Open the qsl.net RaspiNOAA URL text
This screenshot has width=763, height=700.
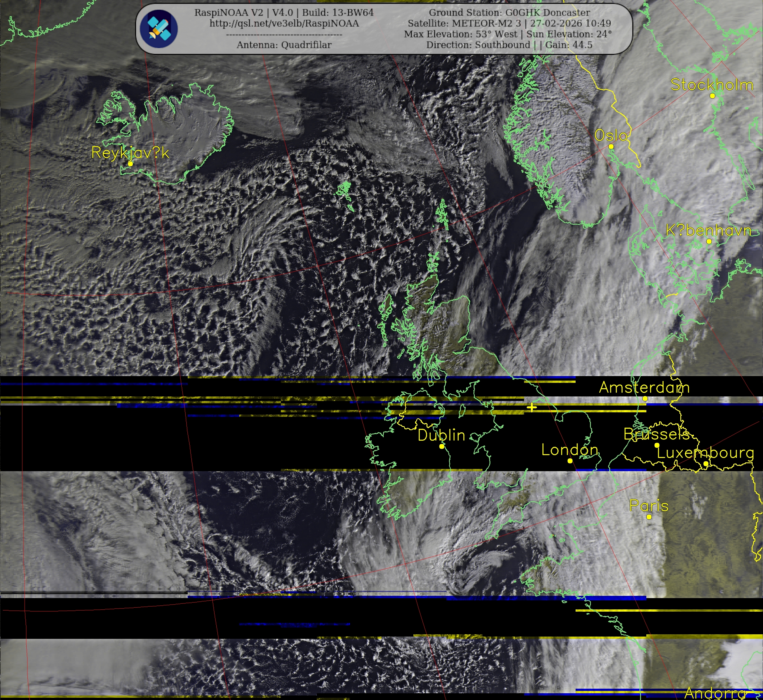point(284,24)
